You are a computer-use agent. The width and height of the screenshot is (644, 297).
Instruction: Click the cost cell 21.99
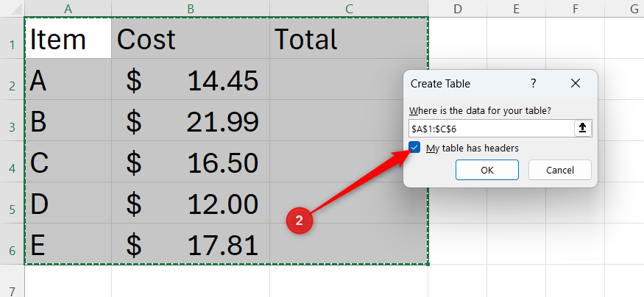[x=191, y=121]
